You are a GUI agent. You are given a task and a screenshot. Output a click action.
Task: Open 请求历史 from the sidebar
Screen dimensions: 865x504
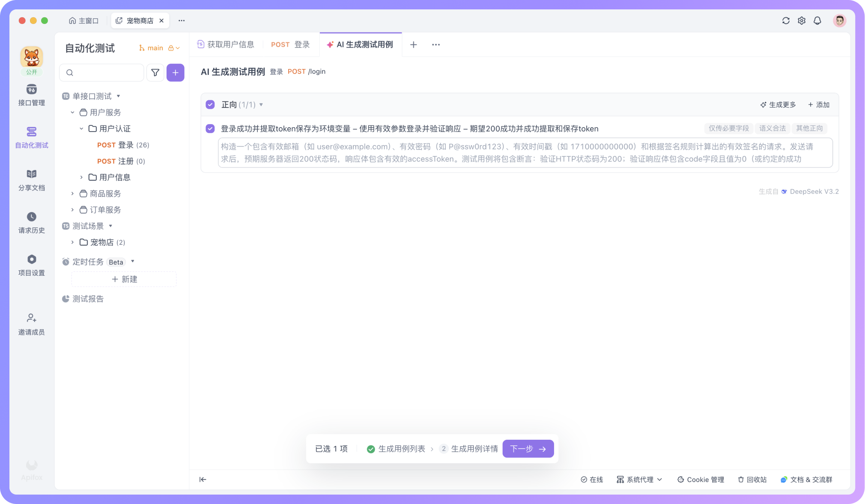31,223
